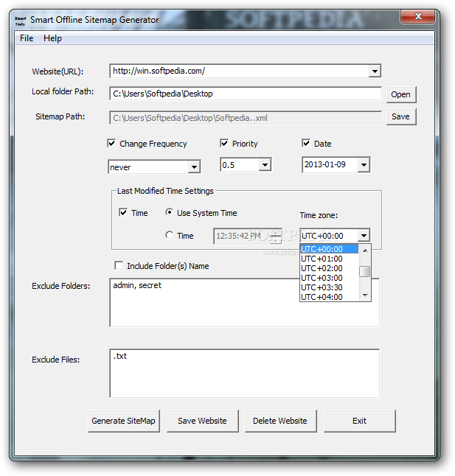
Task: Pick UTC+03:00 in the time zone list
Action: point(329,278)
